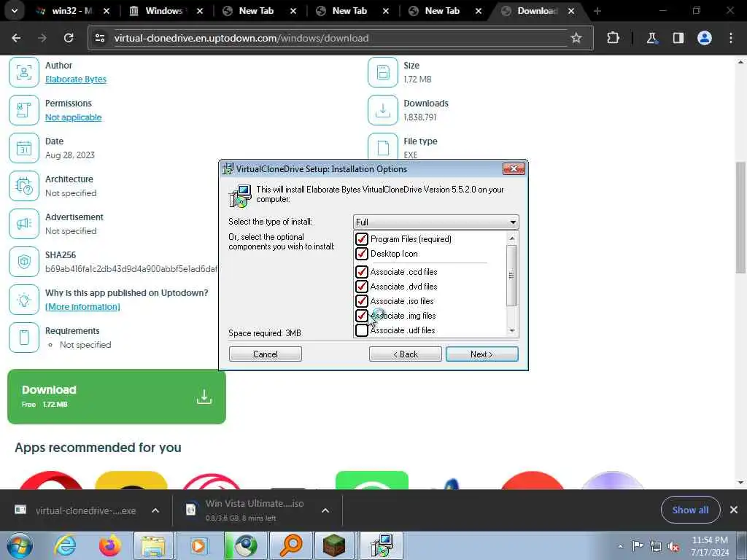Screen dimensions: 747x560
Task: Click the address bar URL field
Action: point(341,38)
